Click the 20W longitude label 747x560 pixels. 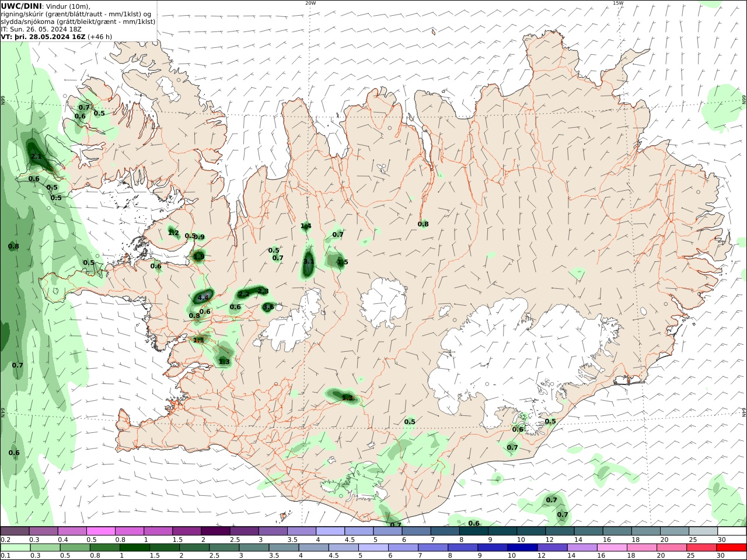(310, 3)
